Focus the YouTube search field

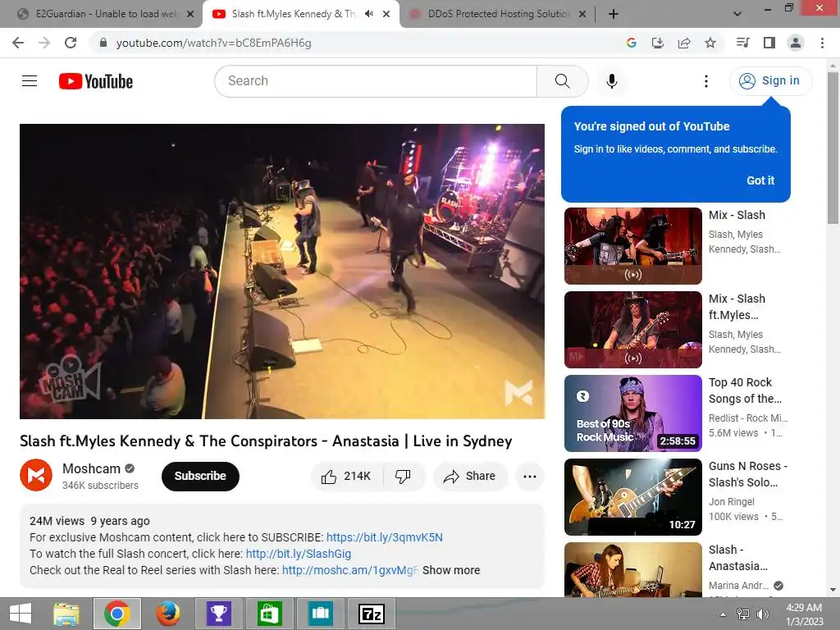pyautogui.click(x=376, y=81)
